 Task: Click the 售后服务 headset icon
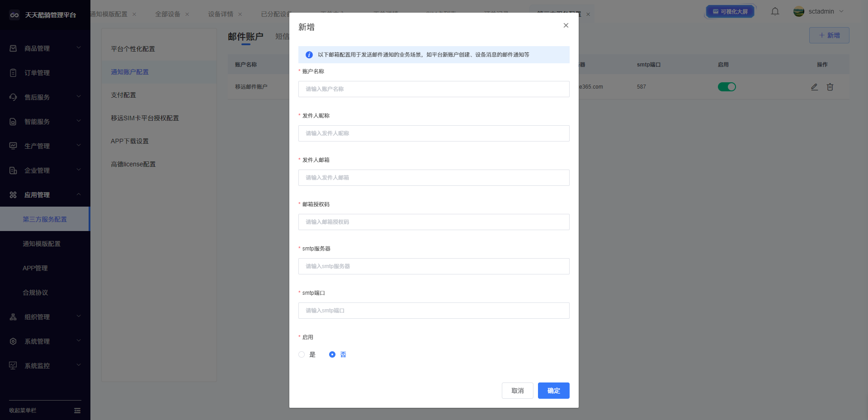13,97
